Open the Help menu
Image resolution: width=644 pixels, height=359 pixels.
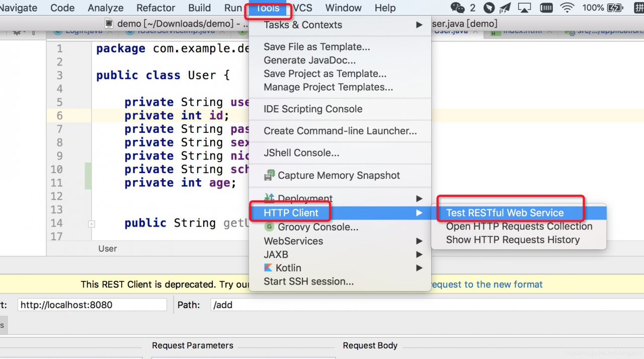pyautogui.click(x=385, y=8)
